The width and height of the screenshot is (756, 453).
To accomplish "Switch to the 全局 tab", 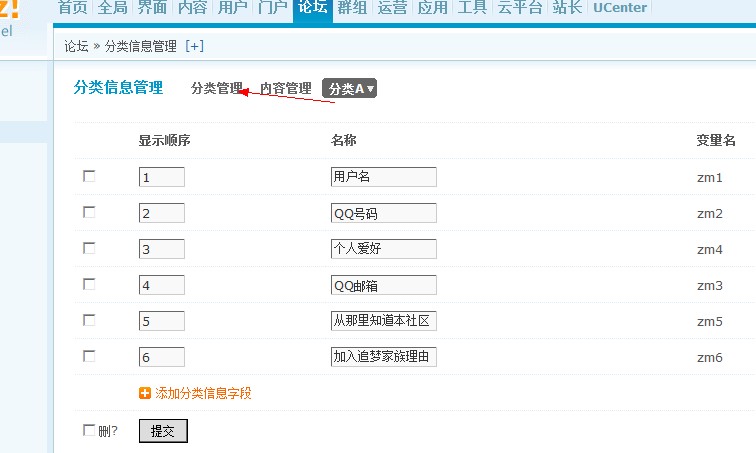I will coord(112,7).
